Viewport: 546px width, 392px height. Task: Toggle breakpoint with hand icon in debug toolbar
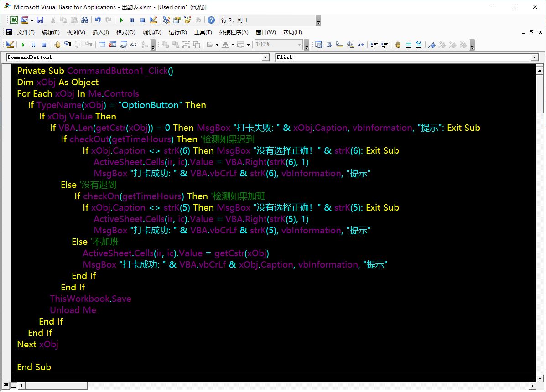57,45
